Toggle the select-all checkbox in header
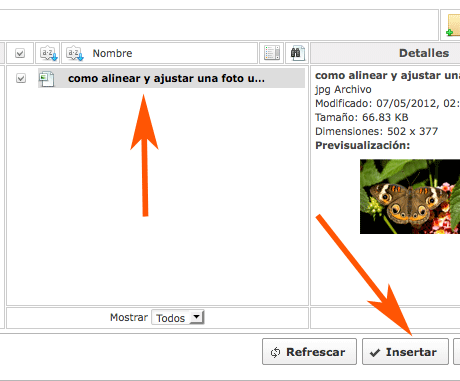The height and width of the screenshot is (381, 460). point(20,53)
